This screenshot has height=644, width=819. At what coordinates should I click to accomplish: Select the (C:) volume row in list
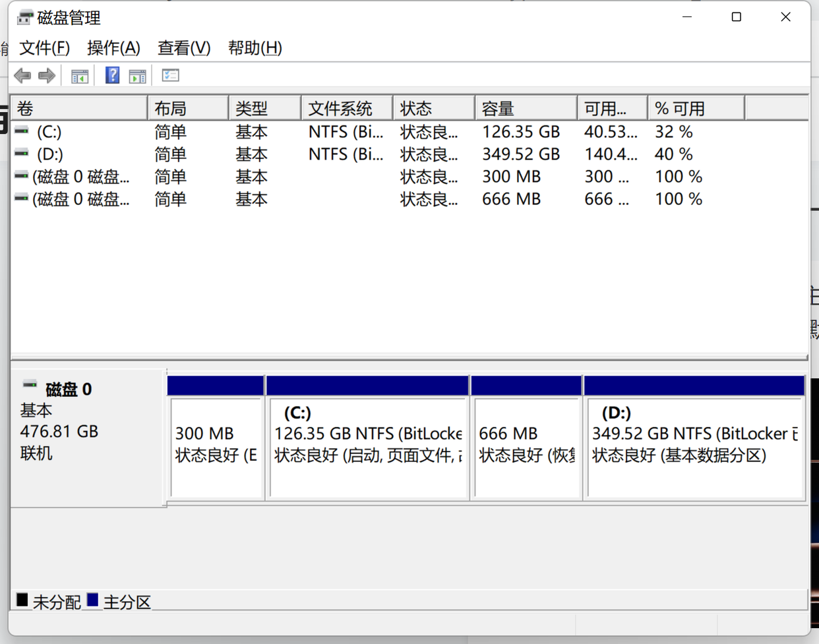[x=409, y=132]
